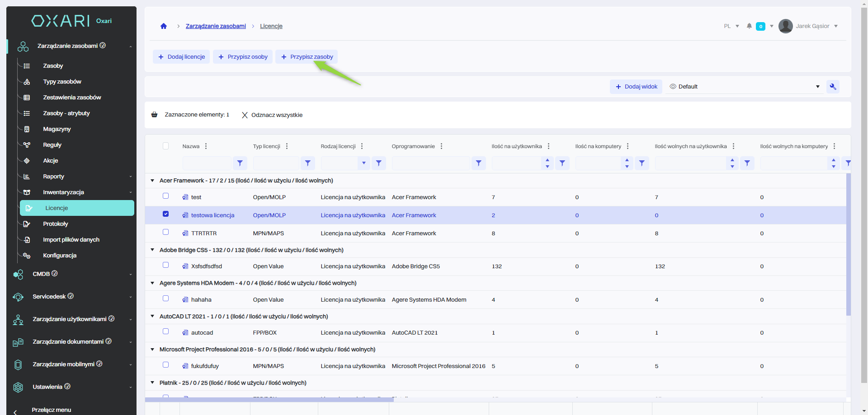Image resolution: width=868 pixels, height=415 pixels.
Task: Open the Nazwa column options menu
Action: pyautogui.click(x=206, y=146)
